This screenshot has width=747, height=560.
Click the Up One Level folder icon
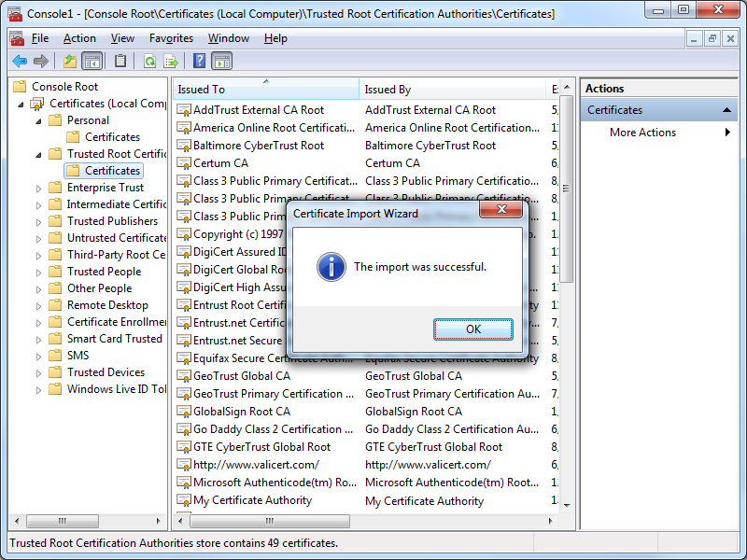(x=69, y=62)
